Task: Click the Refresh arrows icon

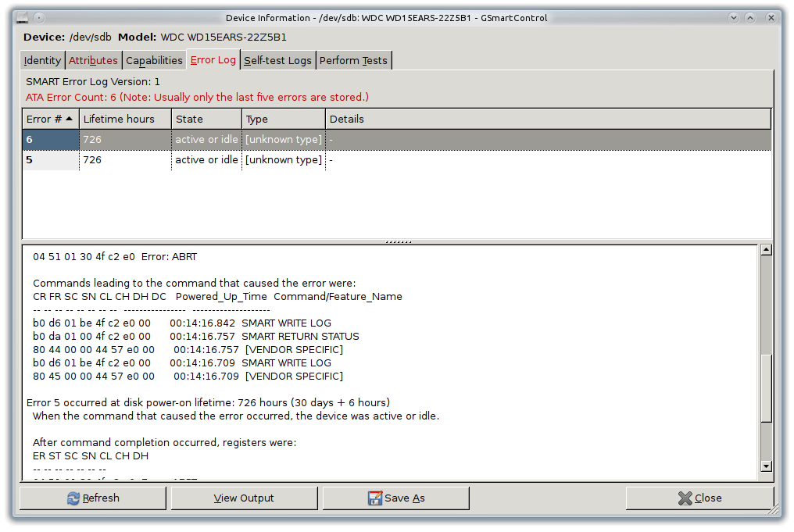Action: click(73, 498)
